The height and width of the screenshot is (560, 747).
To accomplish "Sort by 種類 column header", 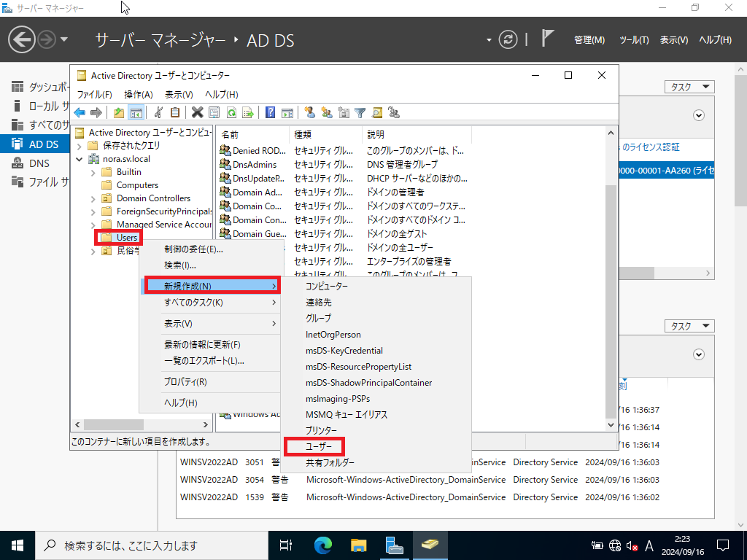I will pyautogui.click(x=325, y=135).
